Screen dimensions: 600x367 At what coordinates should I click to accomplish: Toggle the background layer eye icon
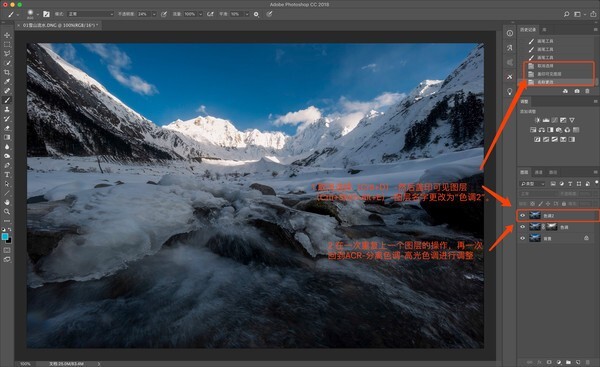[x=522, y=238]
